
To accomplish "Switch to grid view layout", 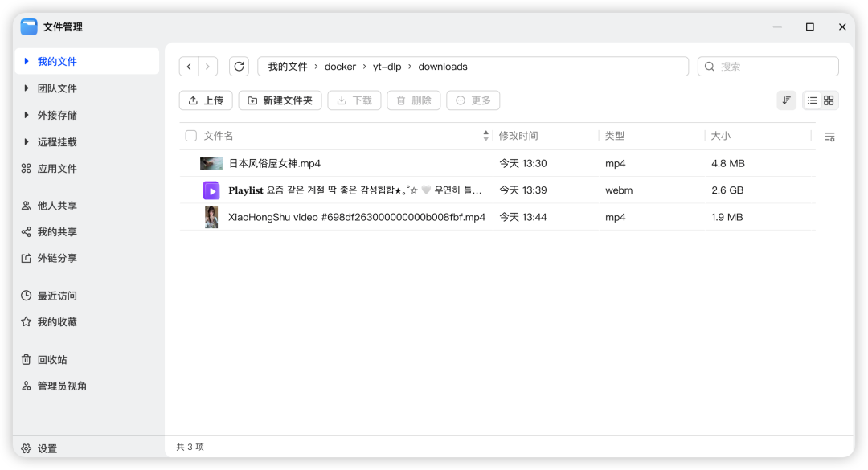I will [829, 100].
